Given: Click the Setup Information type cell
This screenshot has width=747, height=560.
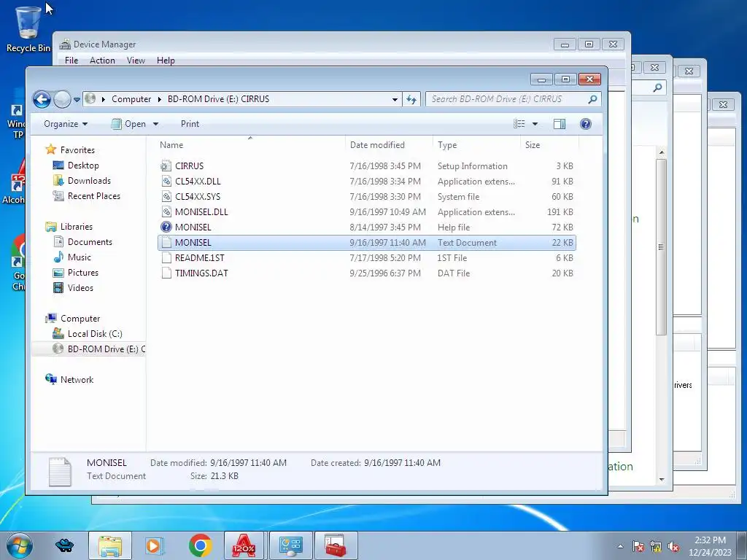Looking at the screenshot, I should [472, 166].
